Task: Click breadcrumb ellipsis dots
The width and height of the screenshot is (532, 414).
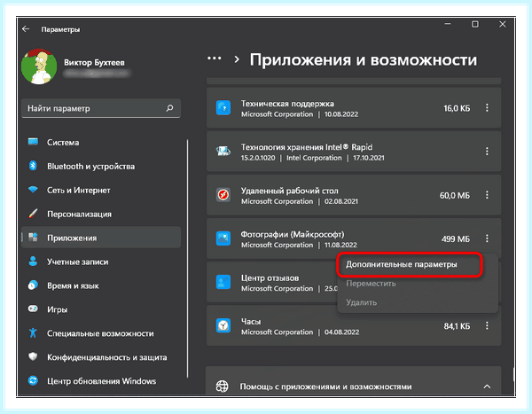Action: 214,59
